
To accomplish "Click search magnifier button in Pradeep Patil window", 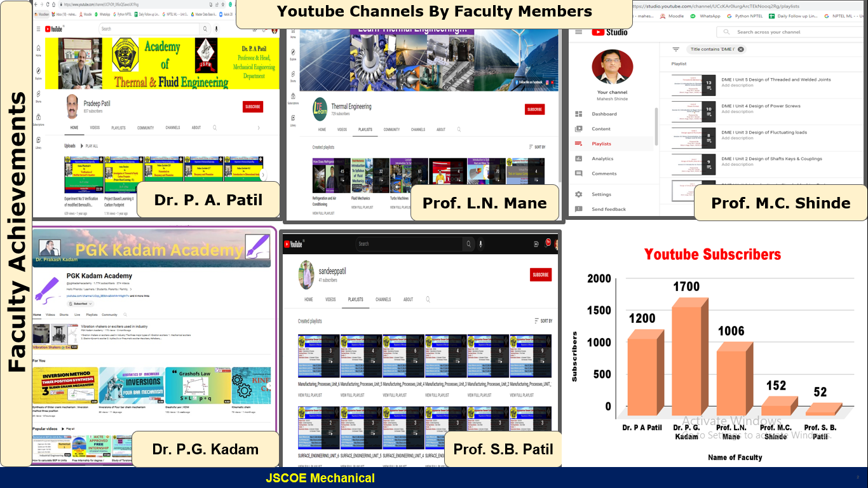I will (205, 29).
